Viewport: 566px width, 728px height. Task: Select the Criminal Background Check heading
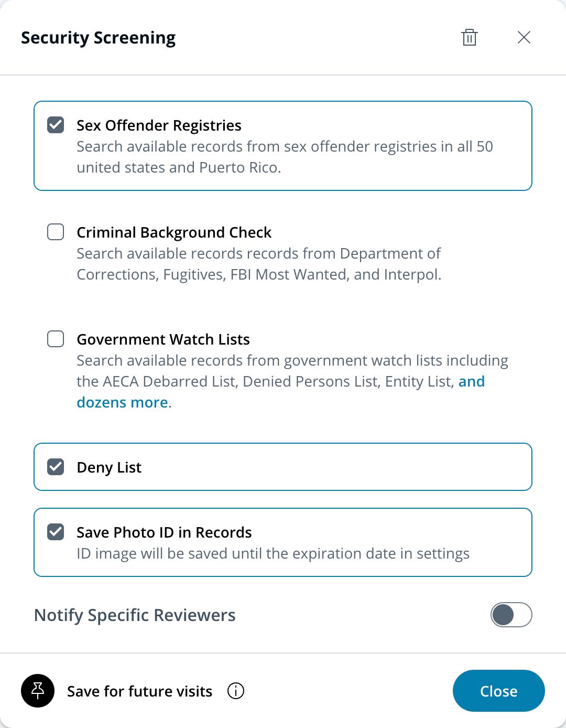click(174, 232)
